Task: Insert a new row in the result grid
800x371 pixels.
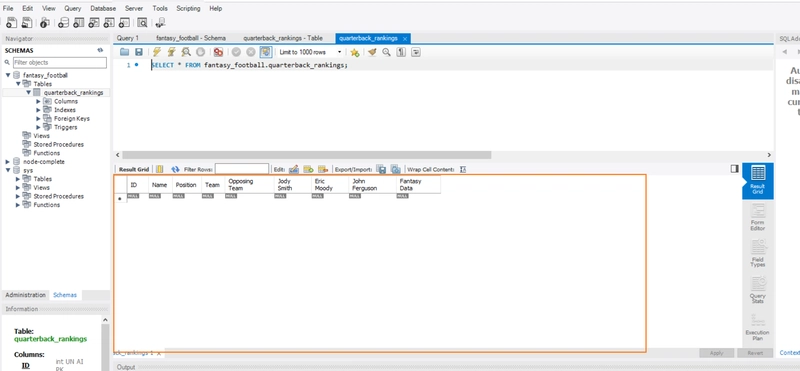Action: (x=308, y=169)
